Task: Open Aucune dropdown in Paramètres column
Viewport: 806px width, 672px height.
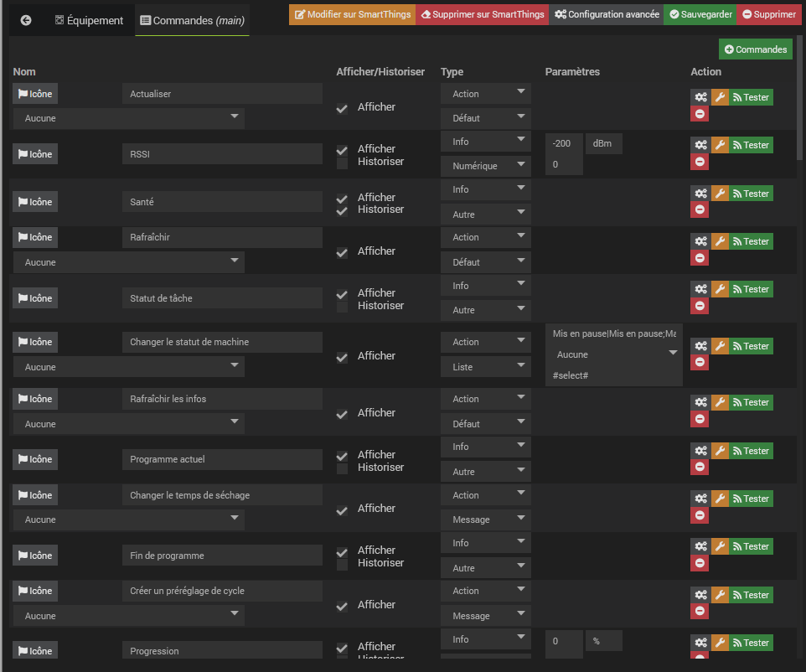Action: tap(614, 354)
